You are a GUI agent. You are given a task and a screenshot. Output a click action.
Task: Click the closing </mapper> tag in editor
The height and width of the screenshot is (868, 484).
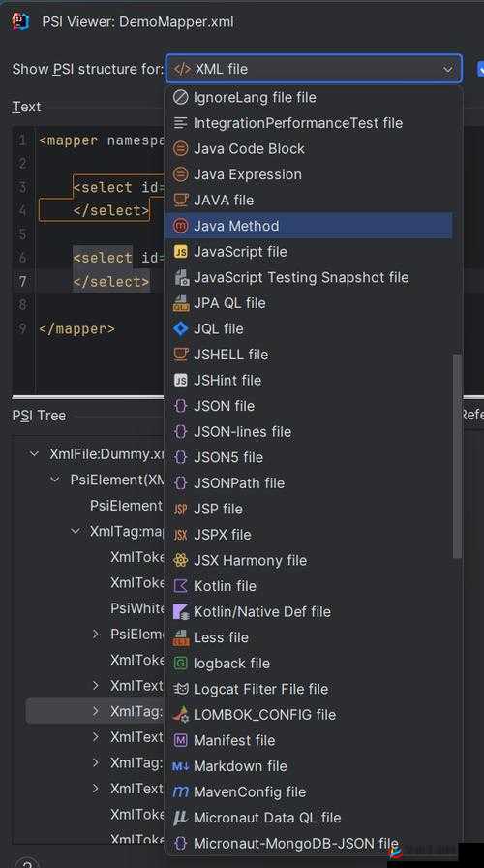point(76,328)
